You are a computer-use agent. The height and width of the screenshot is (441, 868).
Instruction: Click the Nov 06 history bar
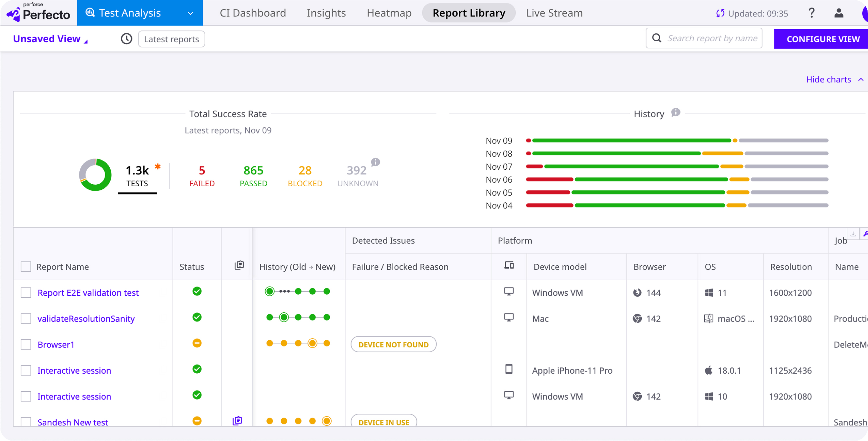677,180
